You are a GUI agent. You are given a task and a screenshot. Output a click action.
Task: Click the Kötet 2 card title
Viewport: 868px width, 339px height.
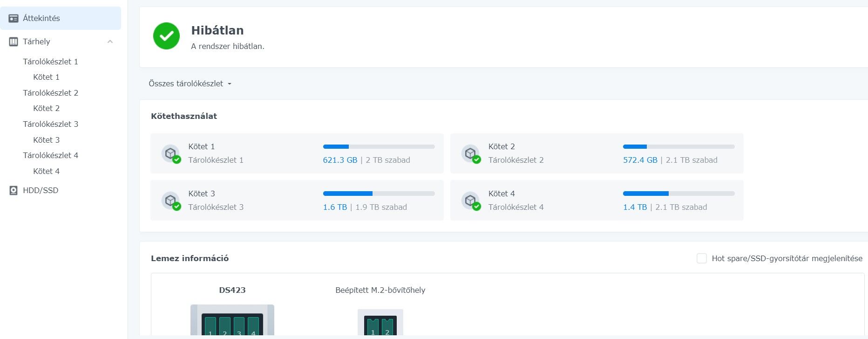(502, 146)
